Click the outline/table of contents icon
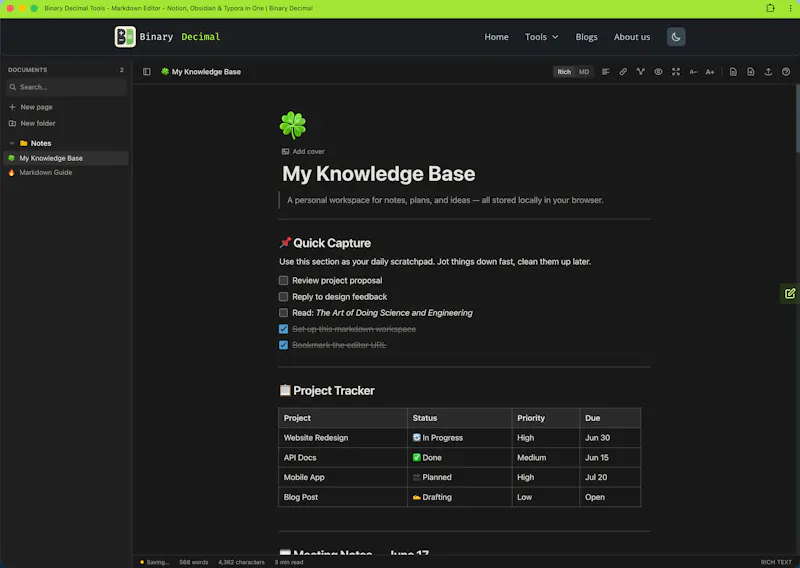800x568 pixels. click(x=606, y=72)
